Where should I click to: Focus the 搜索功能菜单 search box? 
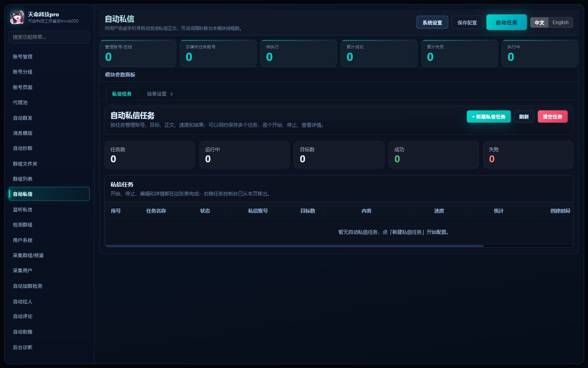tap(49, 37)
